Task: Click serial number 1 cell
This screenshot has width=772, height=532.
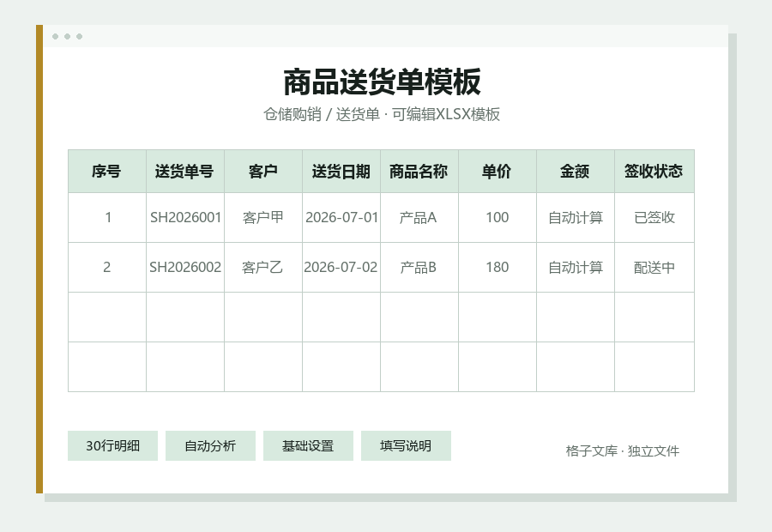Action: (107, 217)
